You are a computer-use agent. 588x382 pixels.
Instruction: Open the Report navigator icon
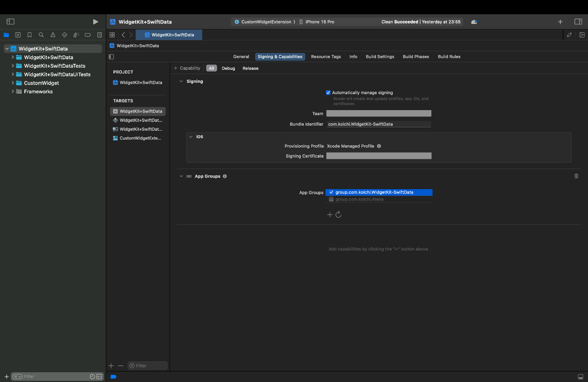point(100,35)
